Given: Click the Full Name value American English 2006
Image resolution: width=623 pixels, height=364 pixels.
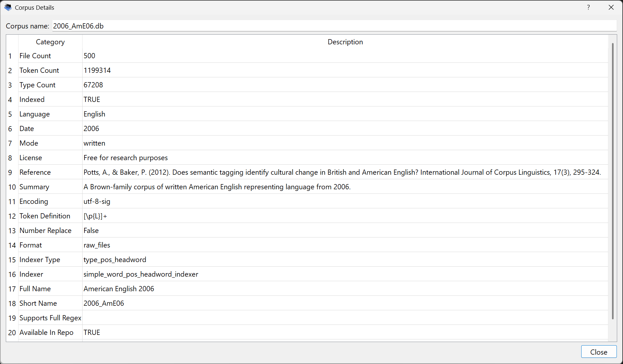Looking at the screenshot, I should pos(119,289).
